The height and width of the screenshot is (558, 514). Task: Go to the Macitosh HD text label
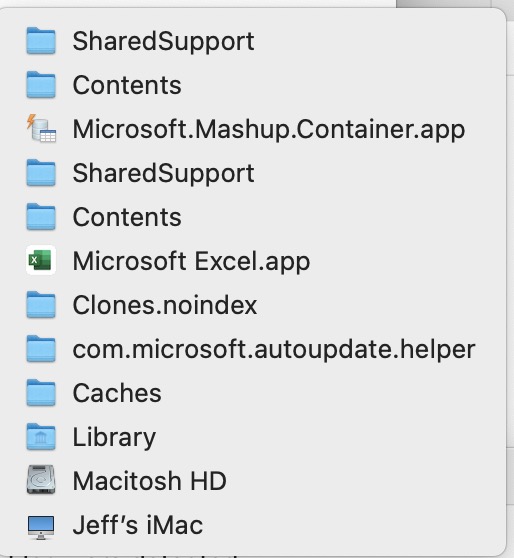(x=150, y=481)
